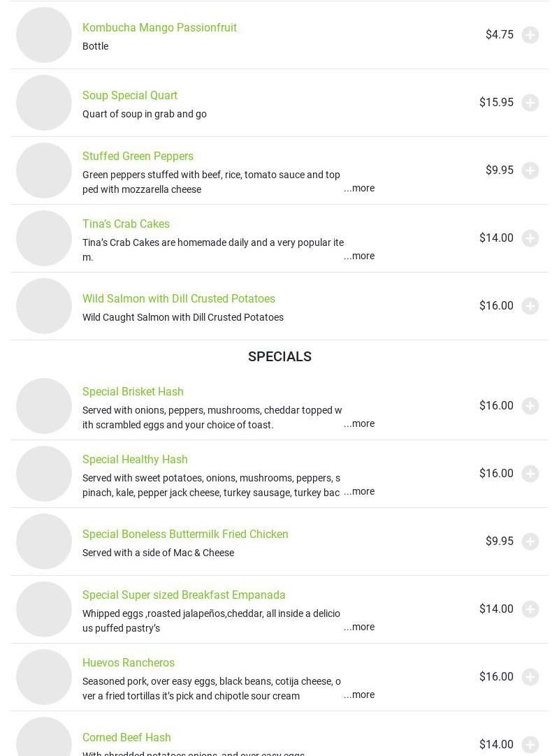Open the Special Super sized Breakfast Empanada link

184,595
